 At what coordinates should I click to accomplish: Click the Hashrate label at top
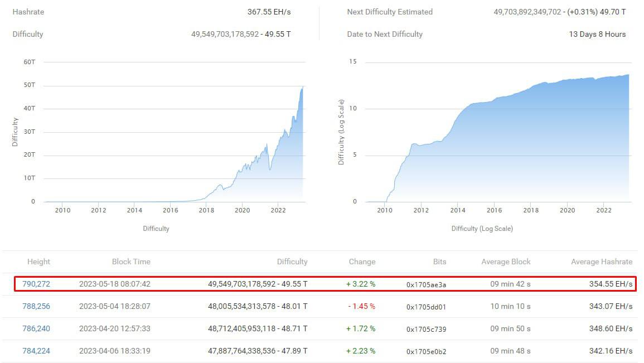coord(28,12)
